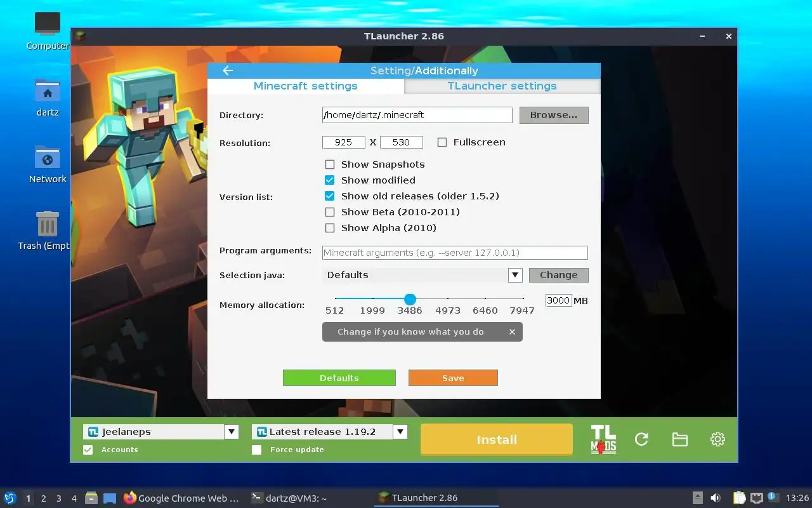Click the volume icon in system tray
The height and width of the screenshot is (508, 812).
[x=716, y=498]
